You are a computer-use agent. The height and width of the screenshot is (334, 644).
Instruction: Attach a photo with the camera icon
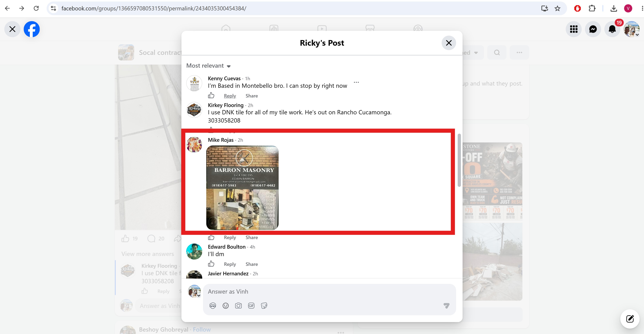click(x=238, y=306)
